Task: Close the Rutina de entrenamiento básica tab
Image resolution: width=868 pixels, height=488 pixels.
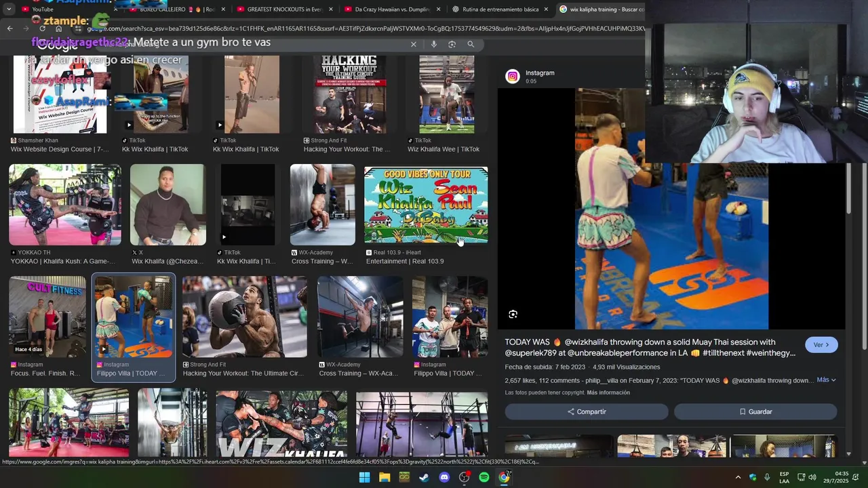Action: click(x=546, y=9)
